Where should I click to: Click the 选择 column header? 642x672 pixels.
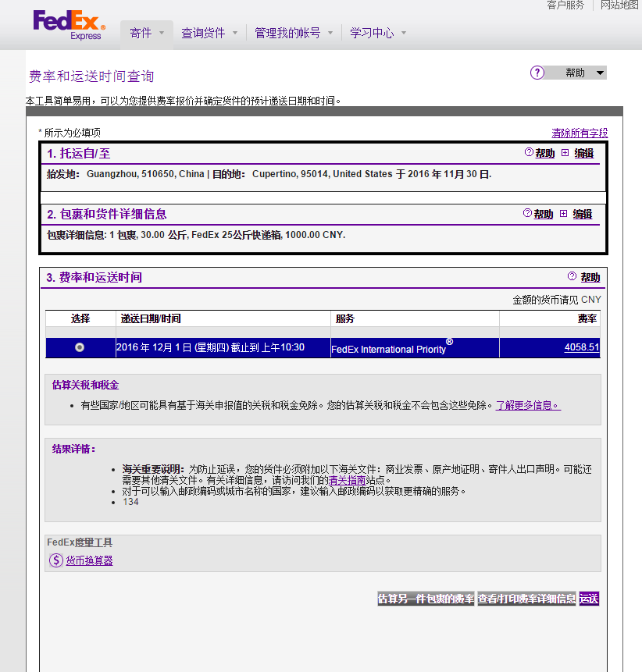click(80, 318)
